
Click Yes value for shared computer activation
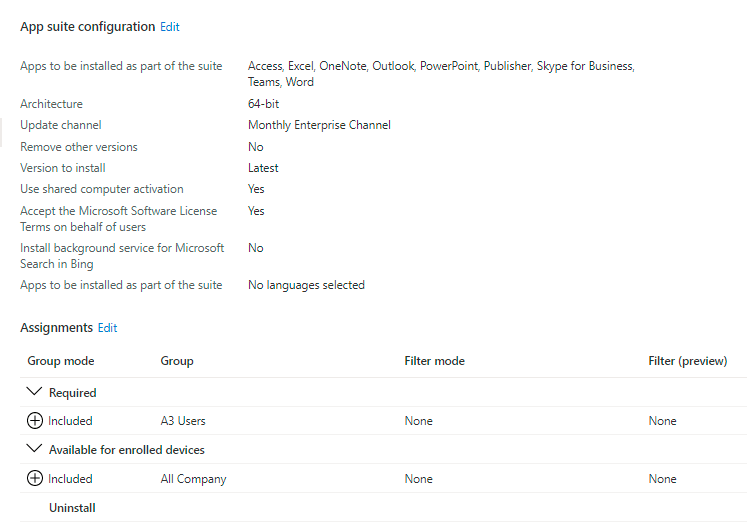(256, 189)
